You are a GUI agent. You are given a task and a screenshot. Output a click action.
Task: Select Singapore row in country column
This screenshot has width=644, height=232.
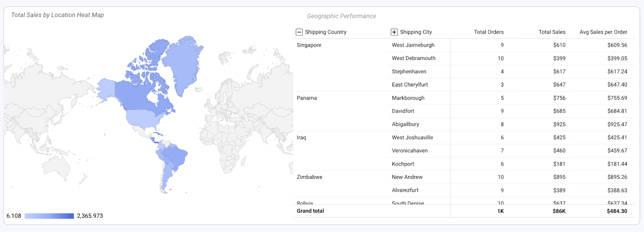[309, 45]
